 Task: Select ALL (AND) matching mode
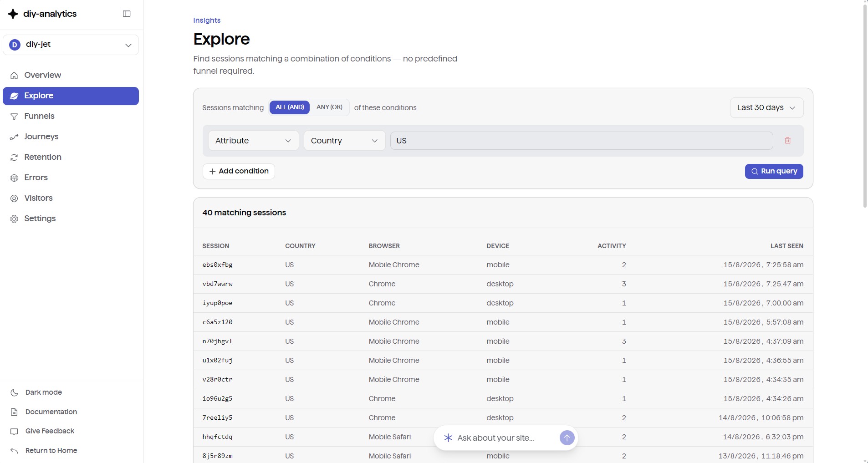click(290, 107)
